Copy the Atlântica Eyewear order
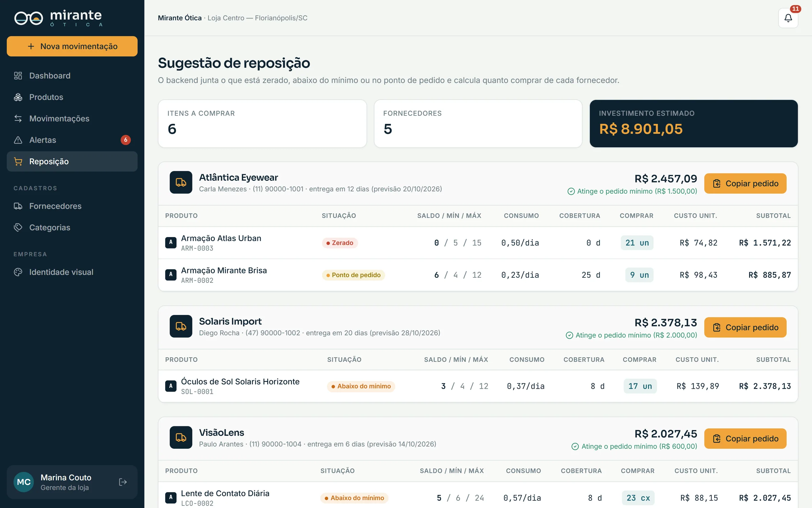 (745, 184)
